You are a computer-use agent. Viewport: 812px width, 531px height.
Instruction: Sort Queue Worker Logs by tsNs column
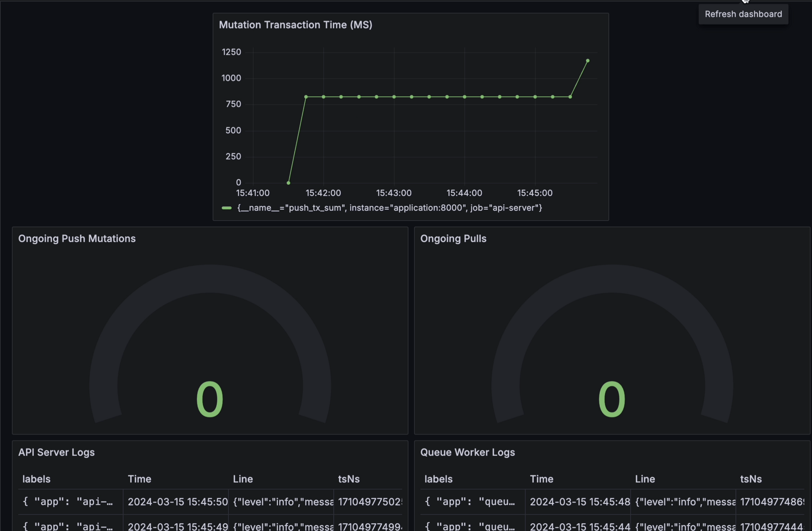coord(751,479)
